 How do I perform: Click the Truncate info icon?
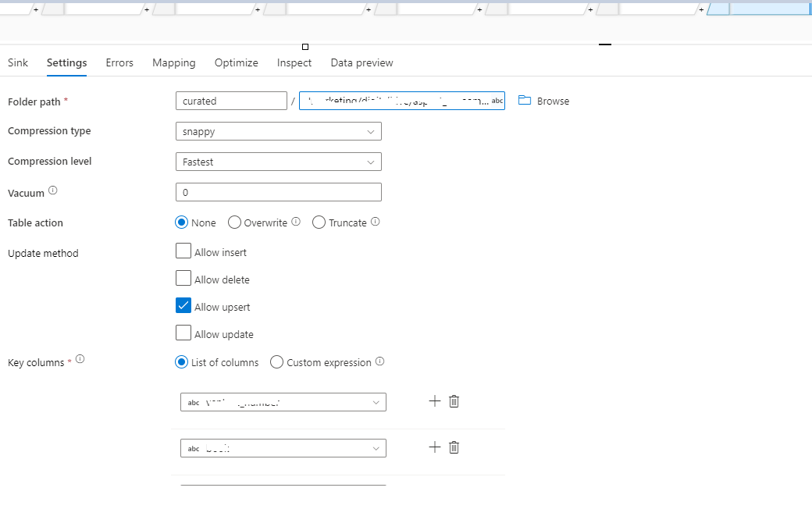click(376, 222)
